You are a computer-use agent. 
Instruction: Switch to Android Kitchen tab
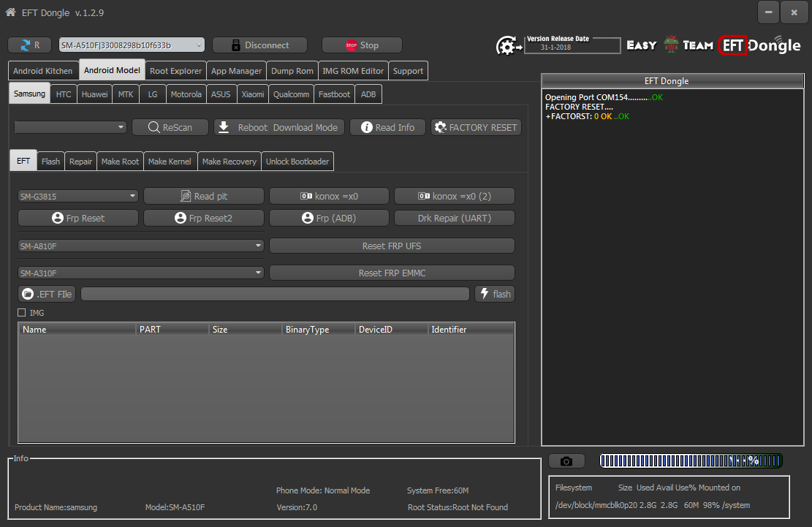tap(43, 71)
